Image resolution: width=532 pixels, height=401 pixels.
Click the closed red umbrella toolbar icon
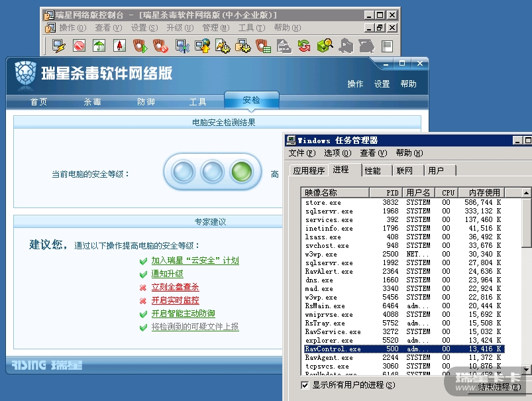[119, 46]
